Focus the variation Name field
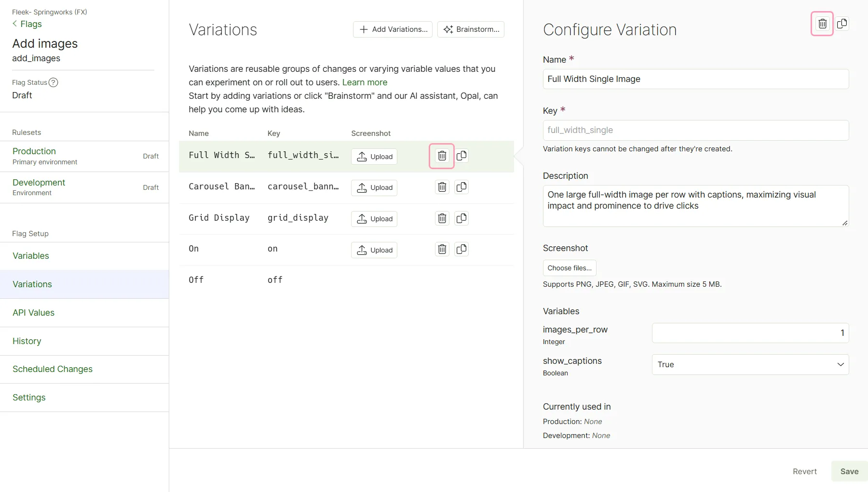Image resolution: width=868 pixels, height=492 pixels. (x=696, y=79)
